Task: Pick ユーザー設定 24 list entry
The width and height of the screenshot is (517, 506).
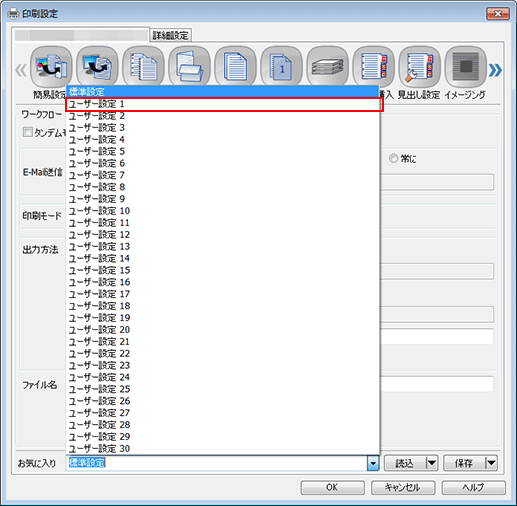Action: 222,377
